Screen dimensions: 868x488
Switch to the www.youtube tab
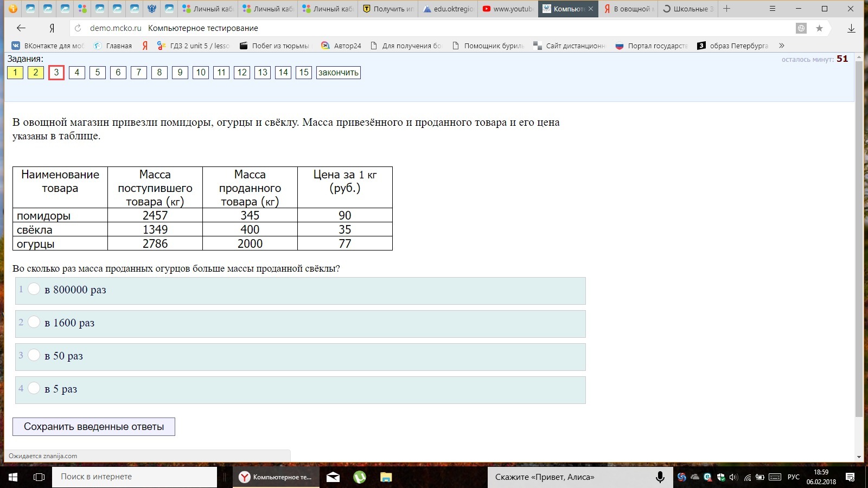point(508,9)
